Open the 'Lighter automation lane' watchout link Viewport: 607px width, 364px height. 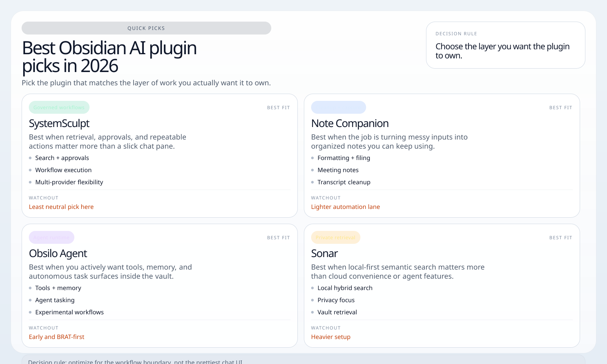pos(345,207)
